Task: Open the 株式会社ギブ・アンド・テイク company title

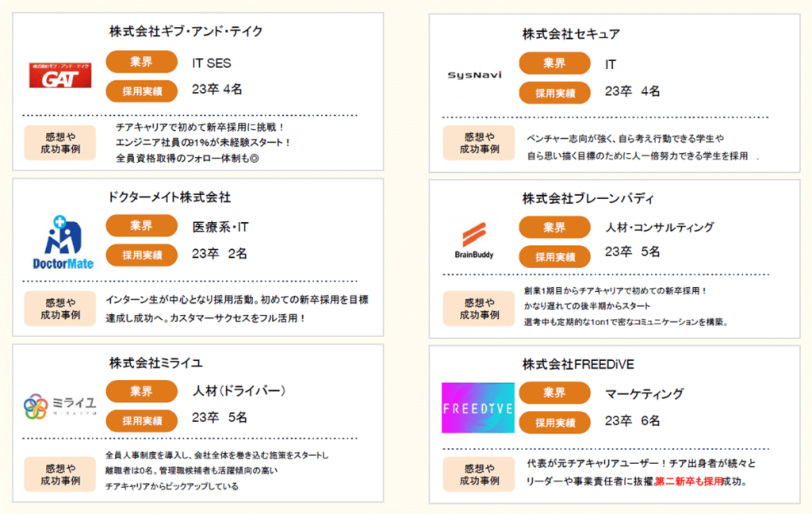Action: click(186, 32)
